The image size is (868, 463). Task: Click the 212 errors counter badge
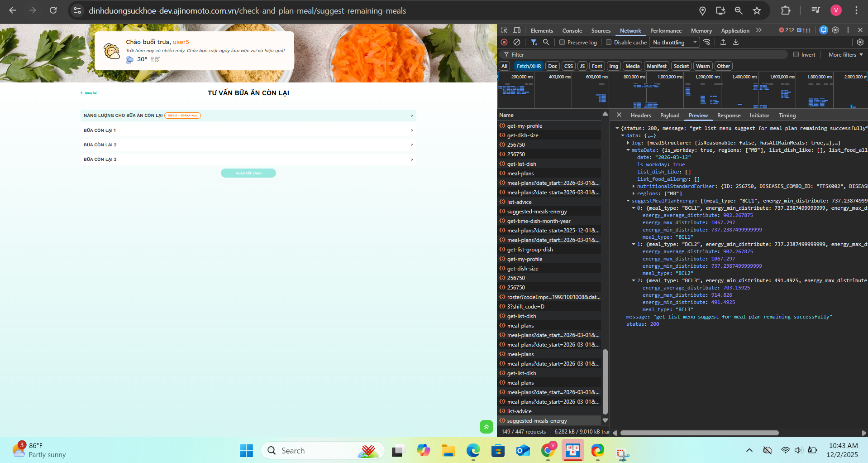pos(787,30)
